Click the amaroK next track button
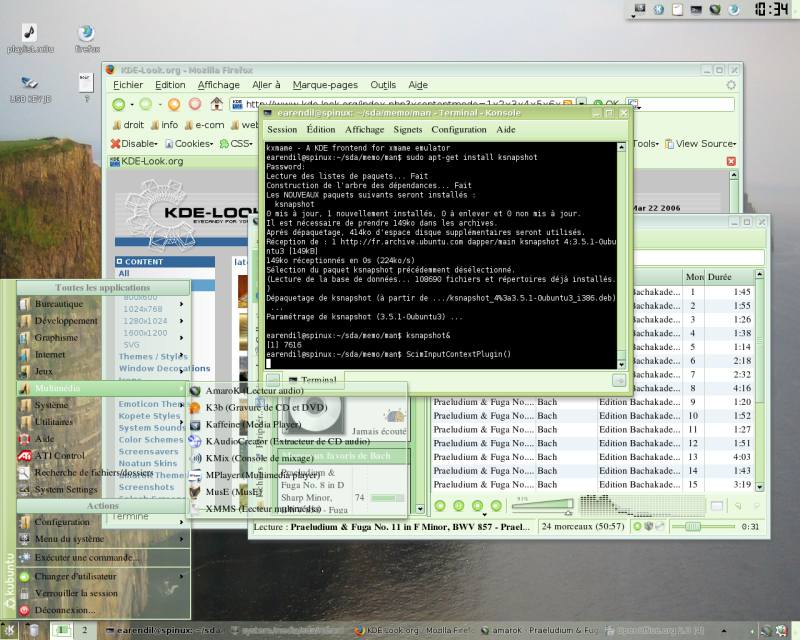This screenshot has width=800, height=640. (x=496, y=505)
